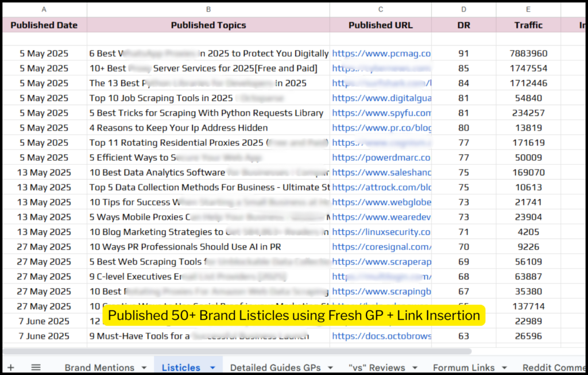The image size is (588, 375).
Task: Click the Published Date header cell
Action: pos(44,25)
